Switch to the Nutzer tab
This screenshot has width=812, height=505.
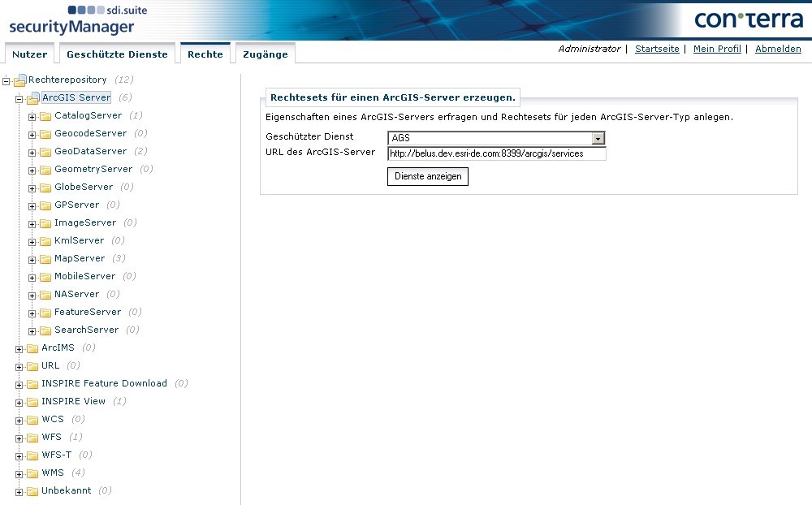click(29, 54)
